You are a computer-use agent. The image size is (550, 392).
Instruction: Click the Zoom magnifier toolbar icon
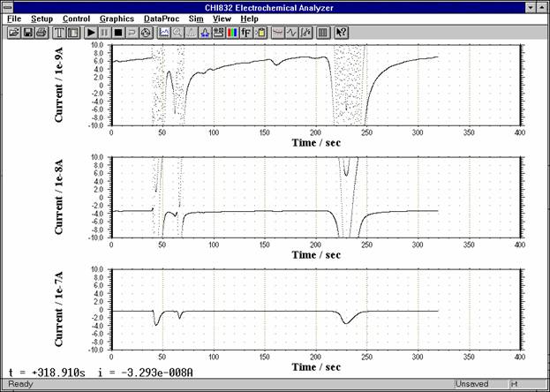pyautogui.click(x=177, y=33)
